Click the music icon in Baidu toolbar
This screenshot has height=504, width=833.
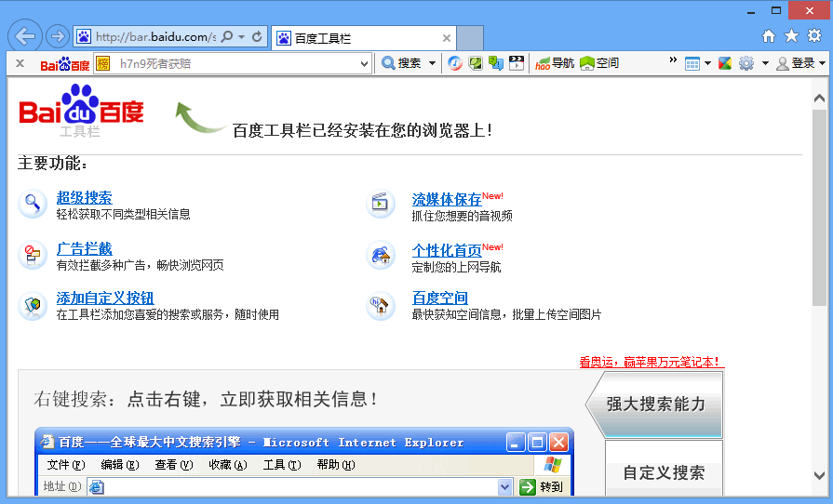coord(455,63)
